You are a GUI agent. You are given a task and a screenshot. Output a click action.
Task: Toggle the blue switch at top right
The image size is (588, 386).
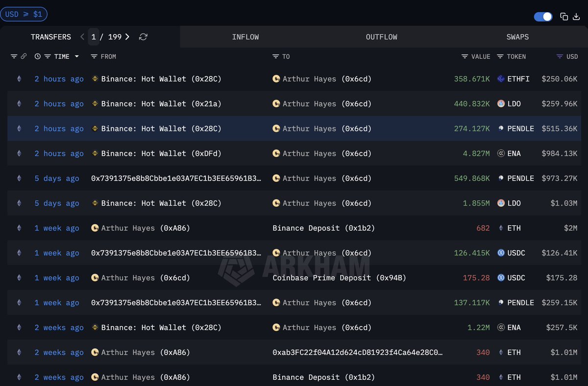[543, 17]
